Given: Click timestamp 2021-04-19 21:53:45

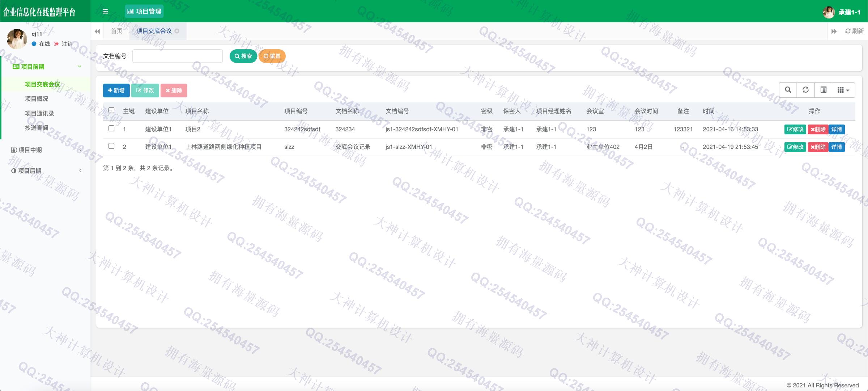Looking at the screenshot, I should 730,147.
